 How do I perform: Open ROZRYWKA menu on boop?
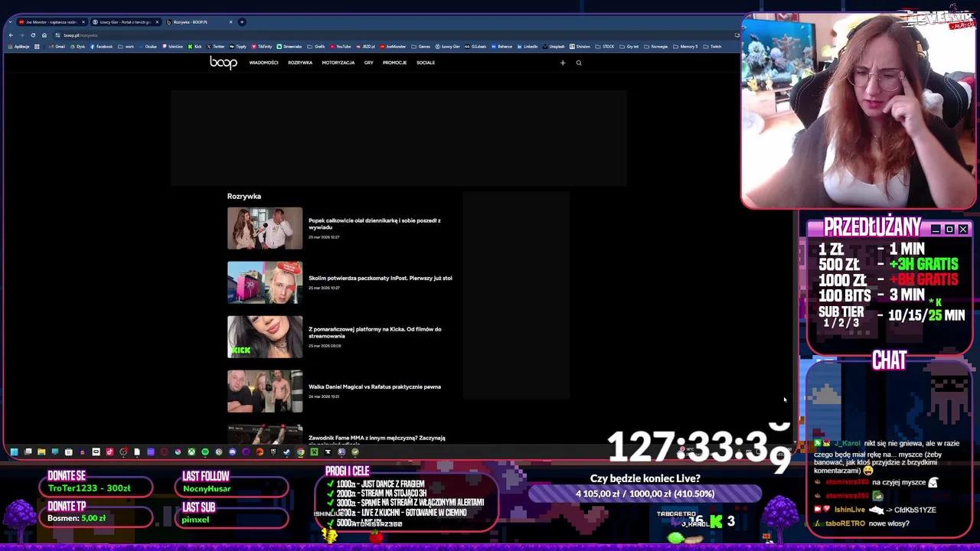tap(300, 63)
